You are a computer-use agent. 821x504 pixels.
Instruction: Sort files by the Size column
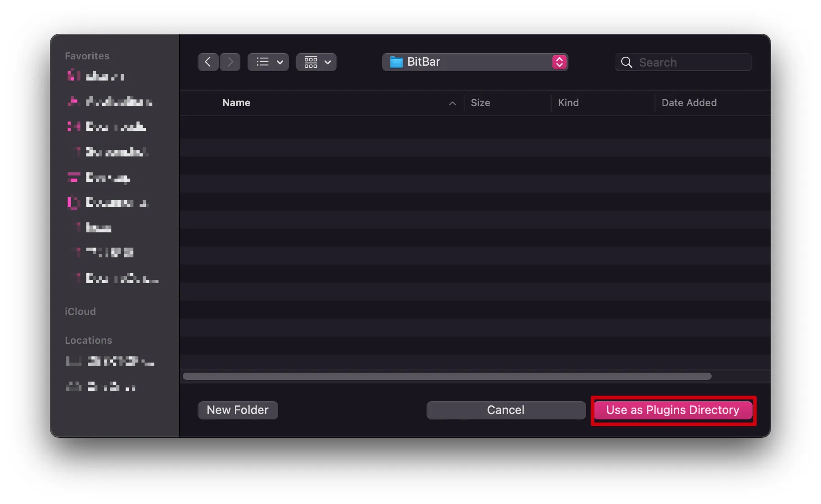(x=480, y=103)
